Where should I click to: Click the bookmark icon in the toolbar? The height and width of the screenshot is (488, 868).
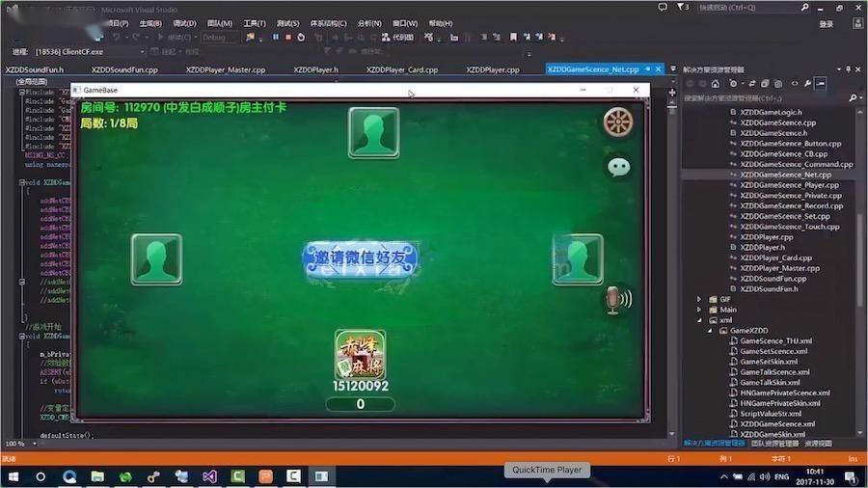pos(513,37)
